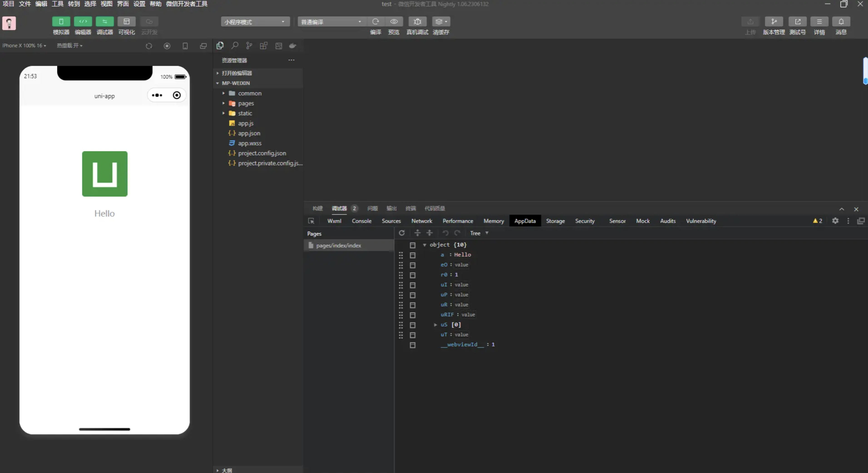Switch to the 问题 problems tab
Screen dimensions: 868x473
pyautogui.click(x=372, y=209)
